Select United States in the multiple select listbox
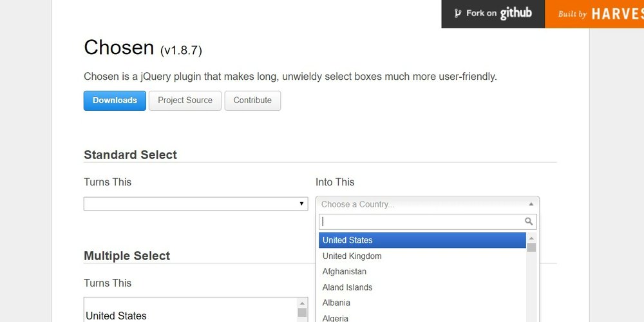 click(191, 316)
